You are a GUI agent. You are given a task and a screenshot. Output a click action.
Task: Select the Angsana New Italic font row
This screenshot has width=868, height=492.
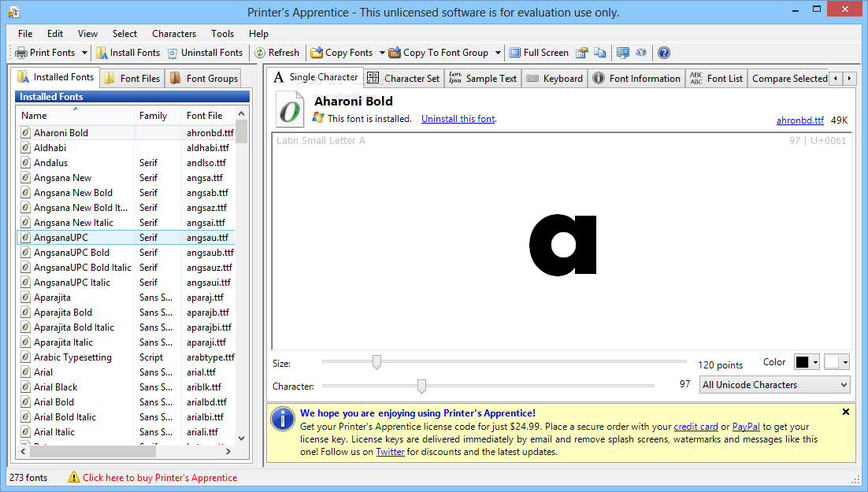coord(126,223)
